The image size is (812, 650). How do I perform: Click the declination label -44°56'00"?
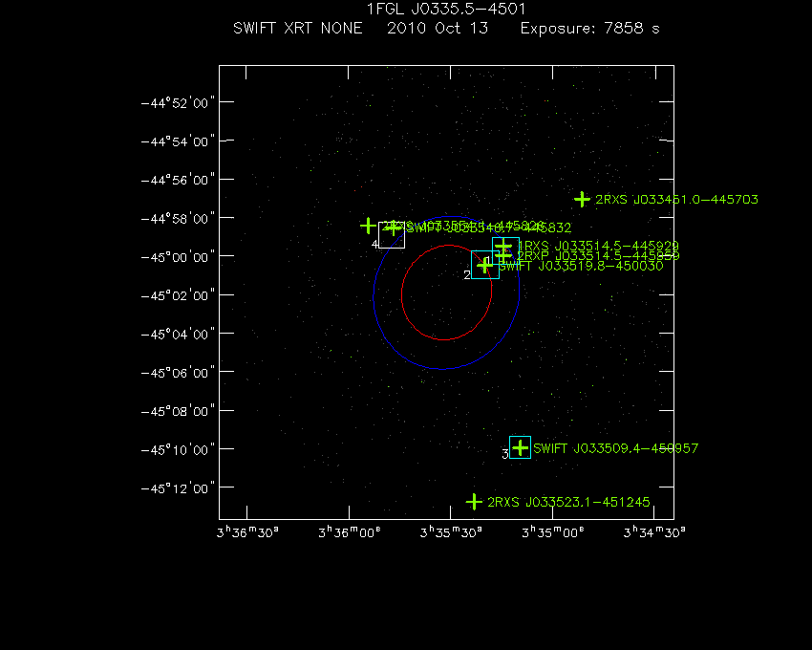click(x=178, y=180)
